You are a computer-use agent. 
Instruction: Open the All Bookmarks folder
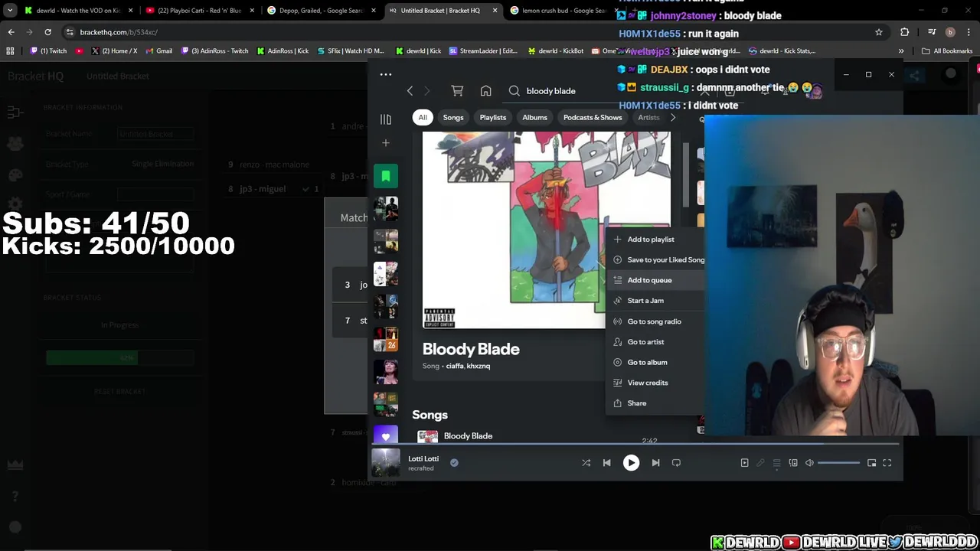[x=947, y=51]
